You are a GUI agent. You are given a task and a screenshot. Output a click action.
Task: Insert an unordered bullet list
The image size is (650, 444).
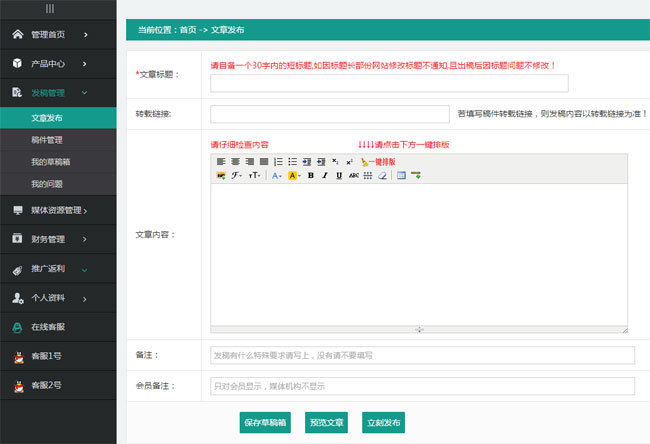pyautogui.click(x=292, y=161)
